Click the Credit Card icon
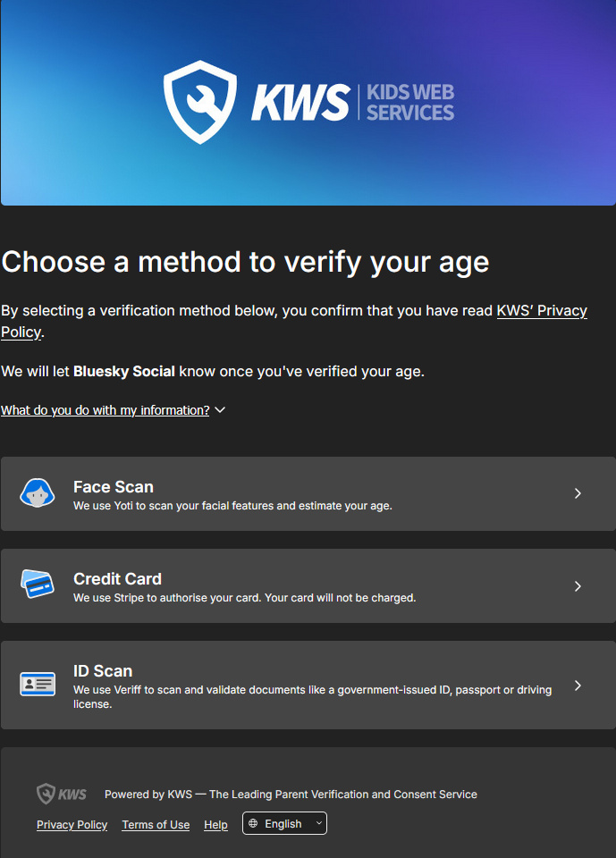 38,585
